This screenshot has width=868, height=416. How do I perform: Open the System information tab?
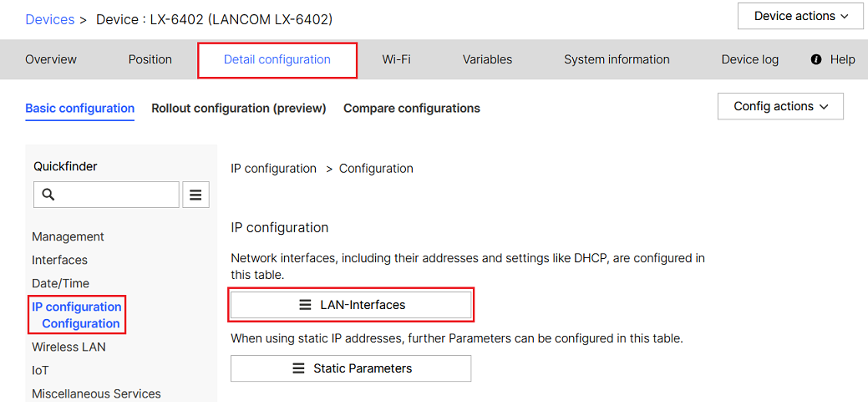pyautogui.click(x=617, y=59)
